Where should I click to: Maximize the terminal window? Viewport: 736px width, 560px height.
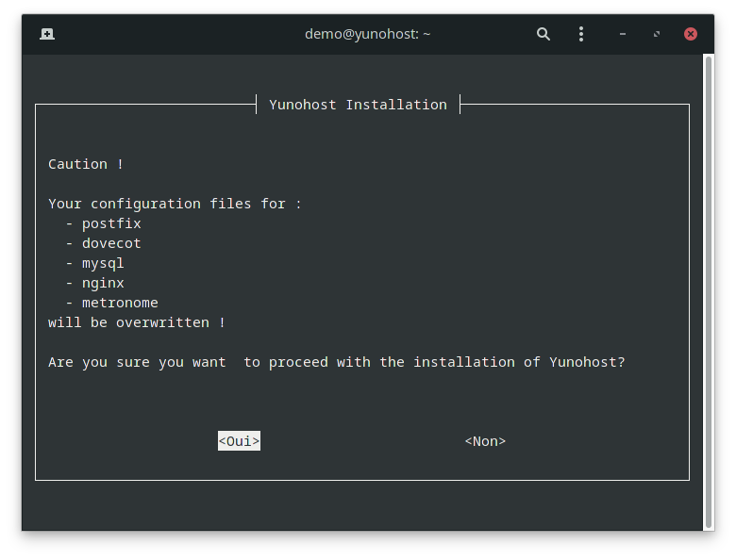(657, 34)
